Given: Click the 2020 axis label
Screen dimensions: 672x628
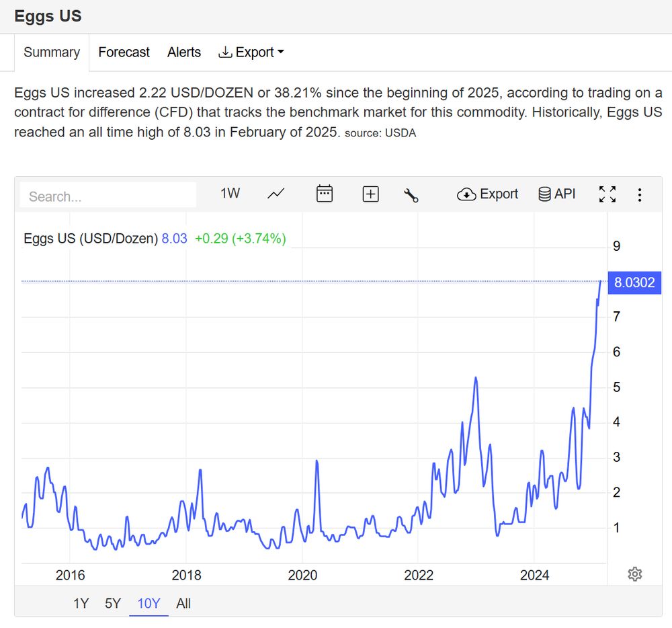Looking at the screenshot, I should (x=302, y=576).
